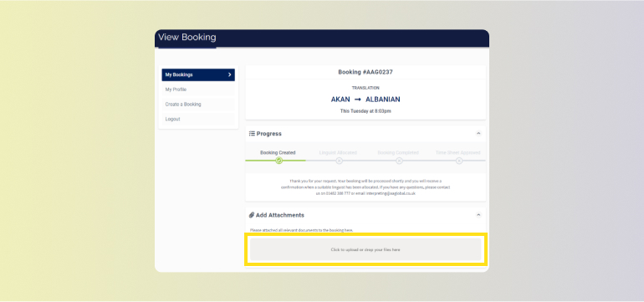Click the My Bookings chevron arrow

tap(230, 74)
